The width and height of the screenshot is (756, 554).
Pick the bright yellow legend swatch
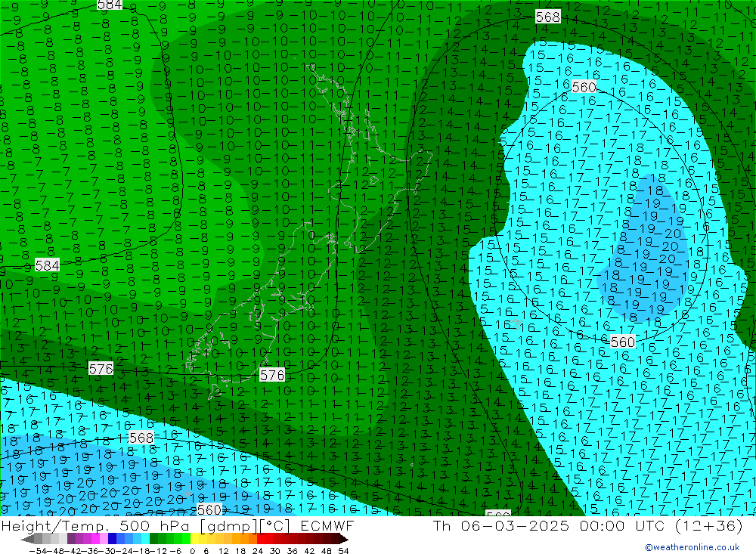[x=194, y=539]
